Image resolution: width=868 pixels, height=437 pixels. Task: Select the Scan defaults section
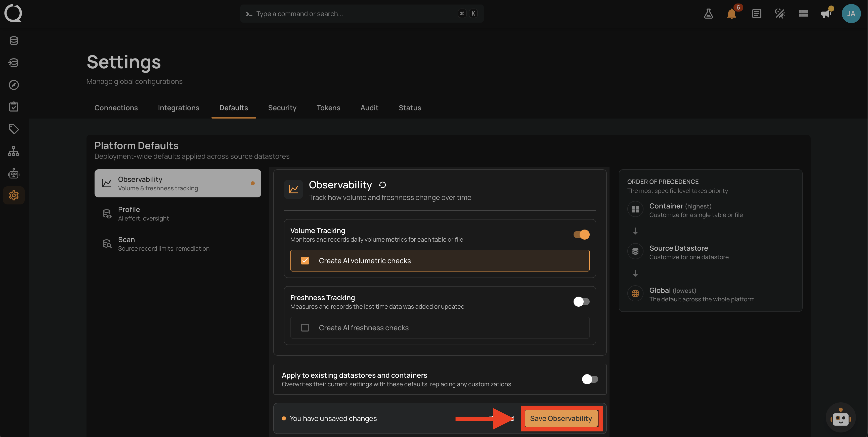coord(178,244)
